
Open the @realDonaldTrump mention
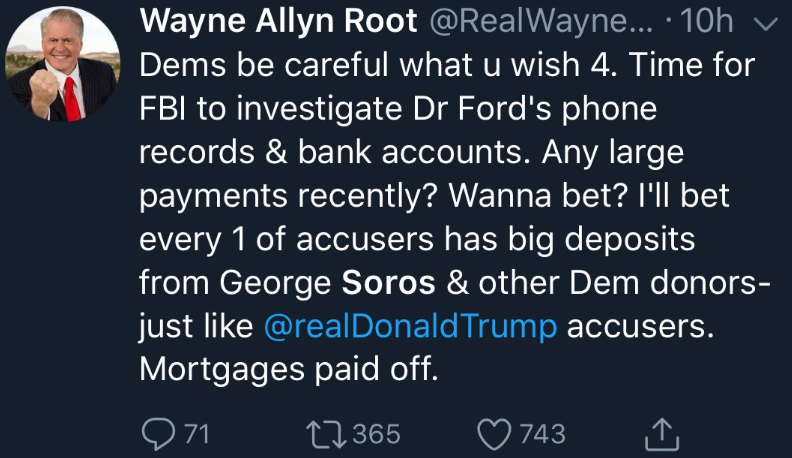(x=411, y=326)
